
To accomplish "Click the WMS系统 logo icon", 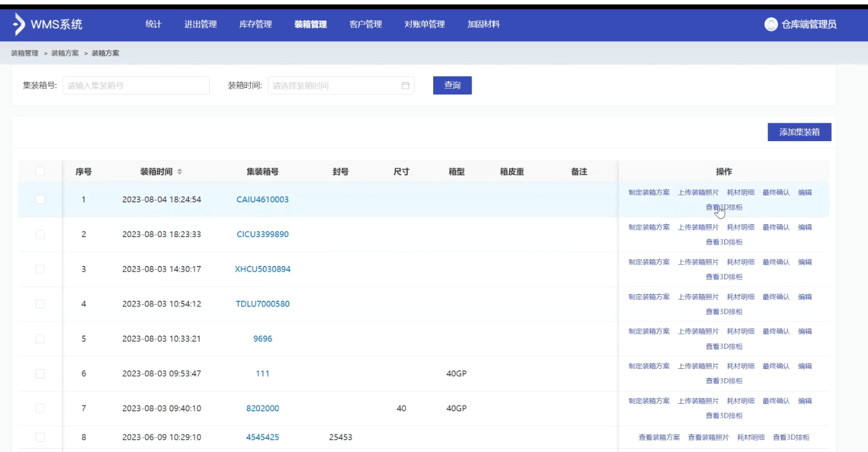I will coord(19,24).
